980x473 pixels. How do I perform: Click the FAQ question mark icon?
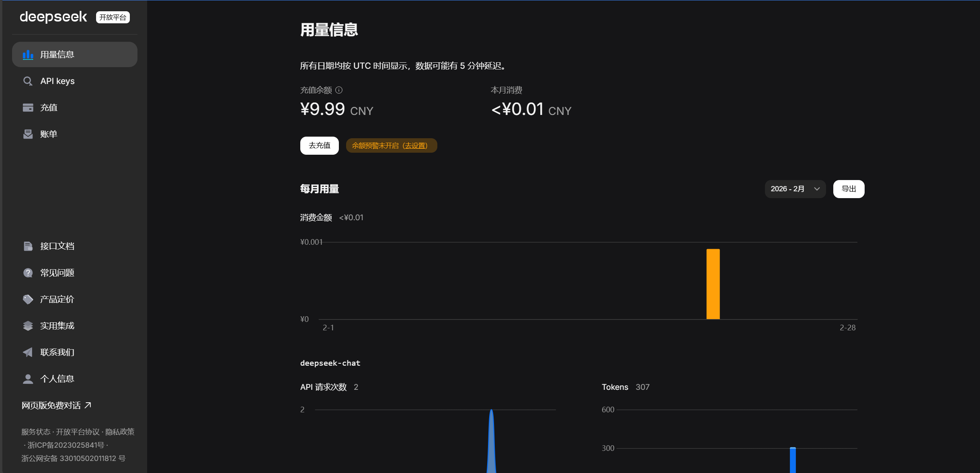(x=28, y=273)
